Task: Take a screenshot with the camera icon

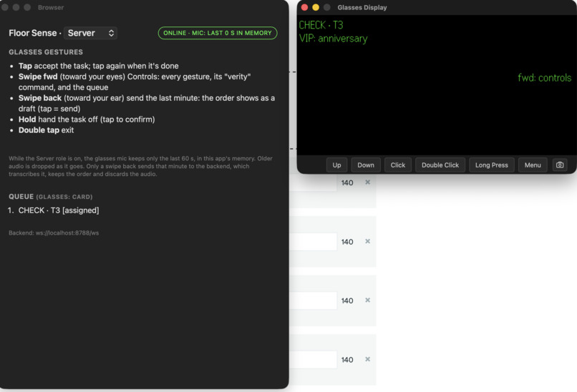Action: tap(560, 165)
